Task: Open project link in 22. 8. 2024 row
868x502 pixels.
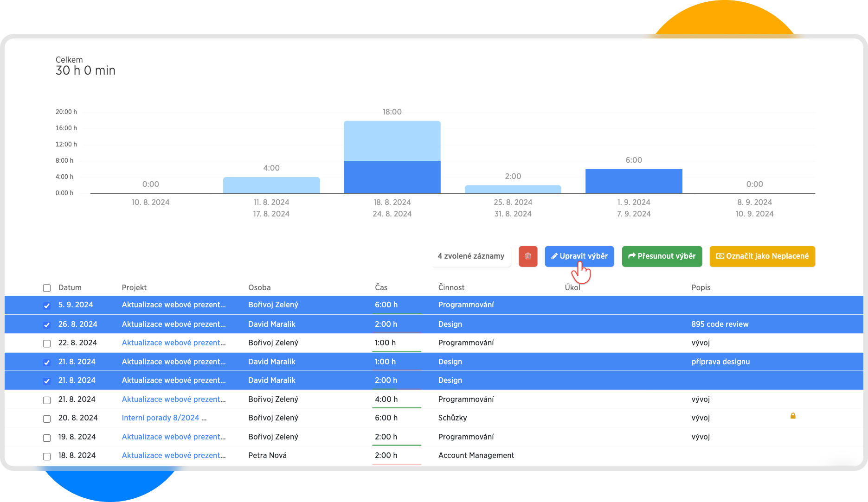Action: click(x=174, y=343)
